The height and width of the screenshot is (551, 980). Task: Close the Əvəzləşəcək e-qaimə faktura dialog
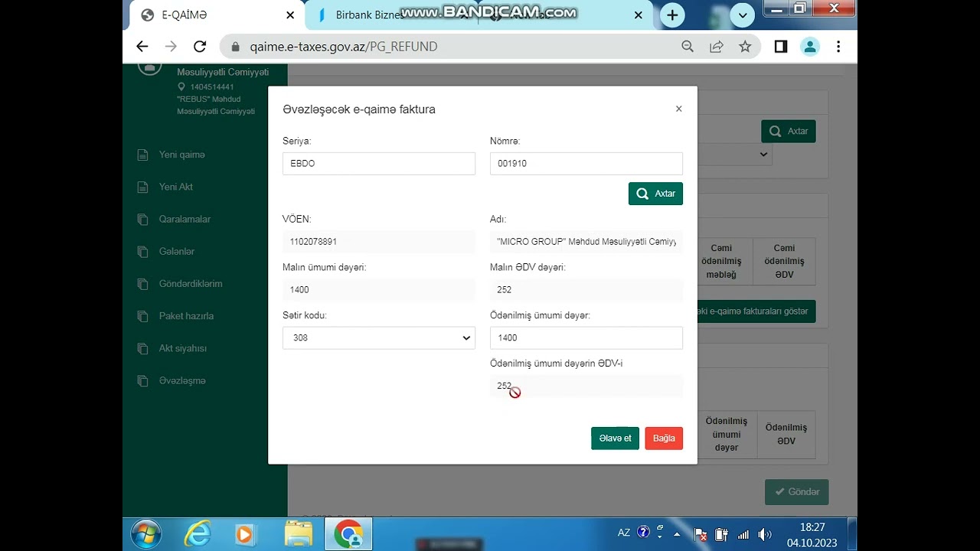tap(678, 109)
